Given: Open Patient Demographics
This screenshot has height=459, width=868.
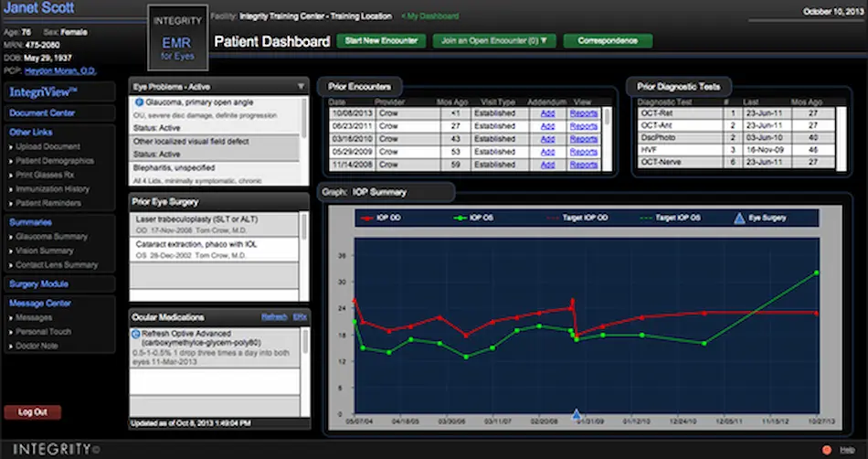Looking at the screenshot, I should [x=55, y=161].
